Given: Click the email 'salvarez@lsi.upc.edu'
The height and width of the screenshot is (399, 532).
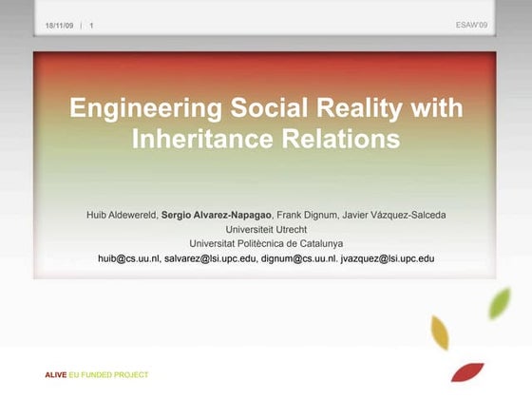Looking at the screenshot, I should coord(210,258).
